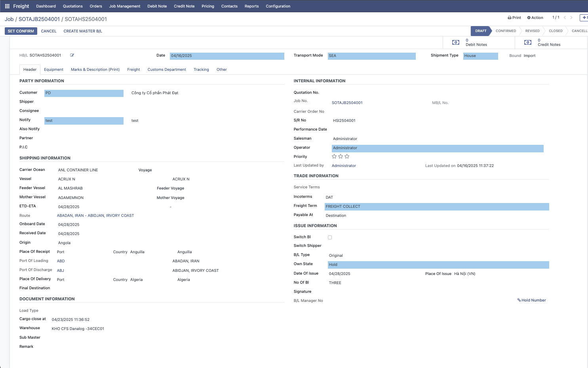The height and width of the screenshot is (368, 588).
Task: Set priority to the third star
Action: 347,157
